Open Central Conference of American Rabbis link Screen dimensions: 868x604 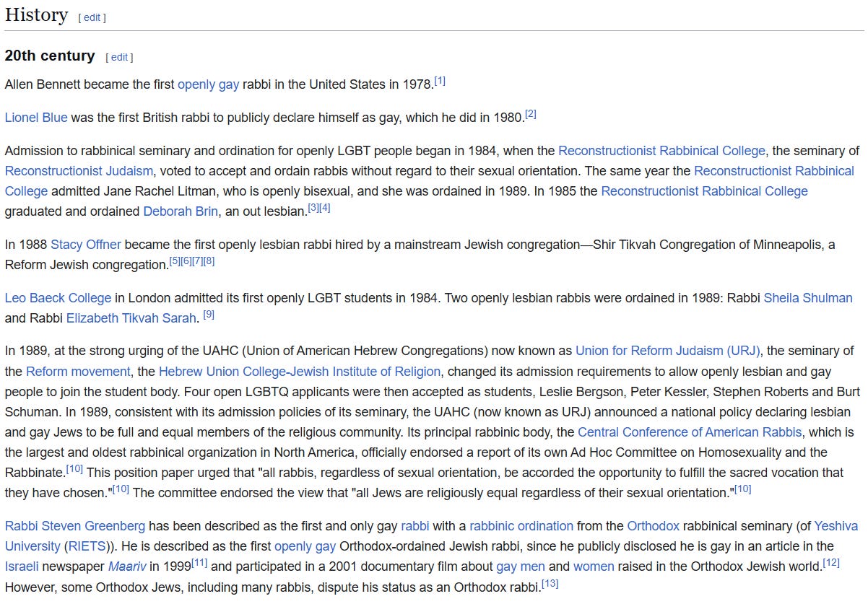coord(690,432)
